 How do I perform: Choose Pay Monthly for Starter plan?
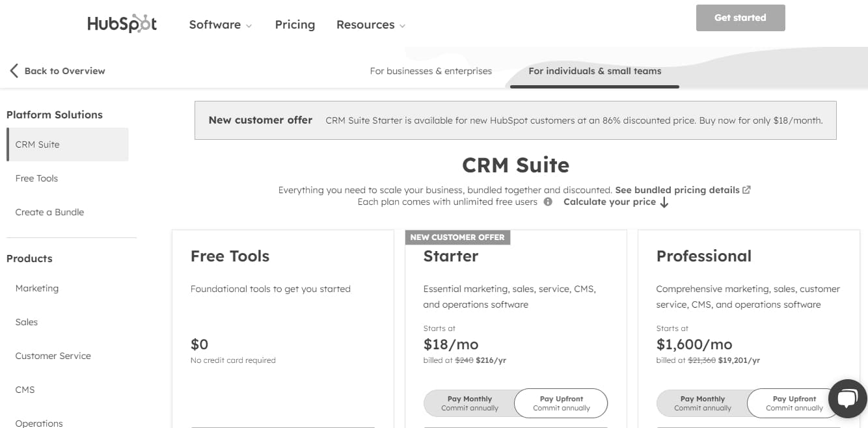(470, 403)
